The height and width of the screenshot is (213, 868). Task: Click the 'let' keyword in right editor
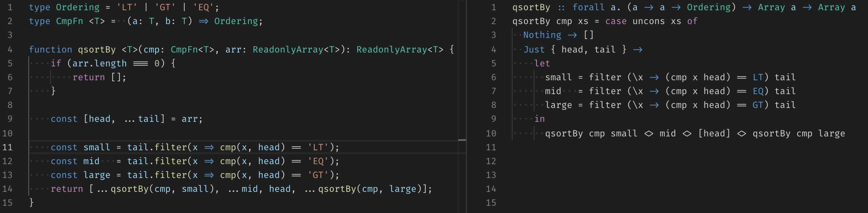point(542,63)
